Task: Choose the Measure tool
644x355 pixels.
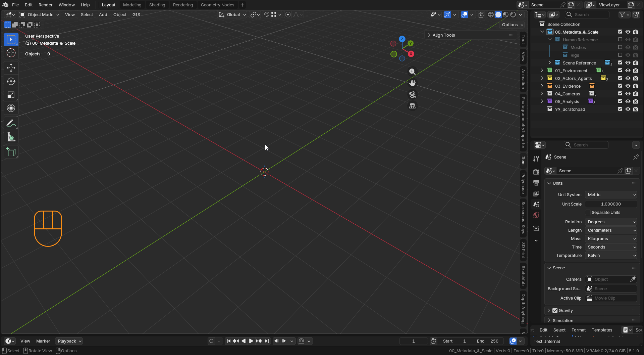Action: (11, 137)
